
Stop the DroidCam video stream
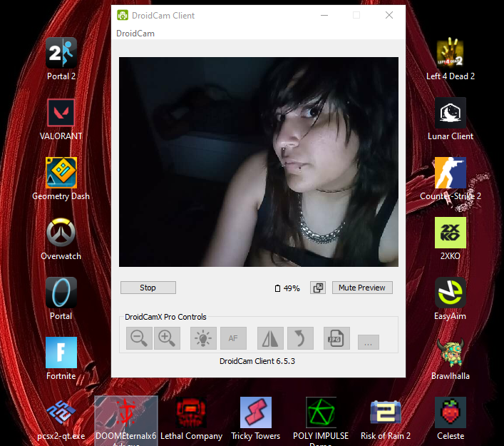click(x=148, y=288)
